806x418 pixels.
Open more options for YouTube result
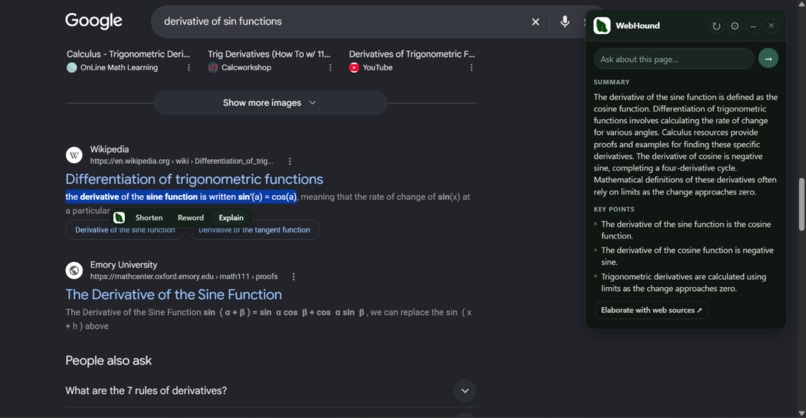point(471,67)
